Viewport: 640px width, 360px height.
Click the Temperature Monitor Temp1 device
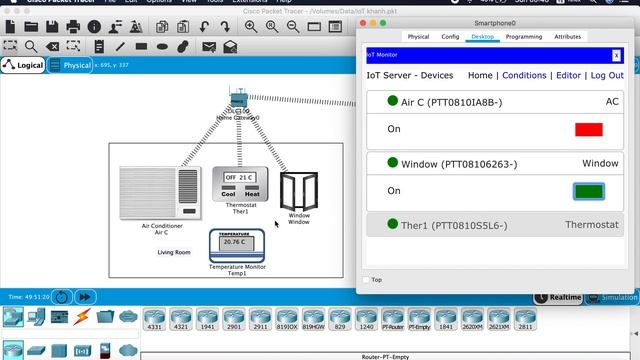(x=237, y=245)
